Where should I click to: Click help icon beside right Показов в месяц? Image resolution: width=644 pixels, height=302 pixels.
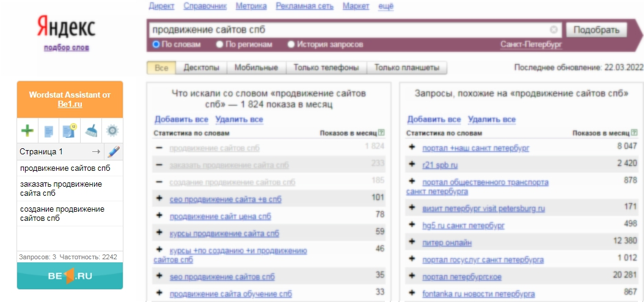[634, 132]
